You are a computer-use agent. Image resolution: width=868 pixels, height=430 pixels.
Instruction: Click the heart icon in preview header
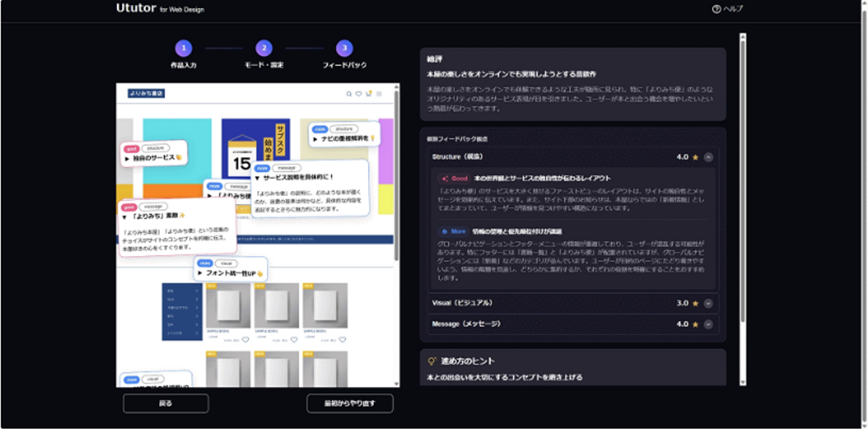pos(358,94)
